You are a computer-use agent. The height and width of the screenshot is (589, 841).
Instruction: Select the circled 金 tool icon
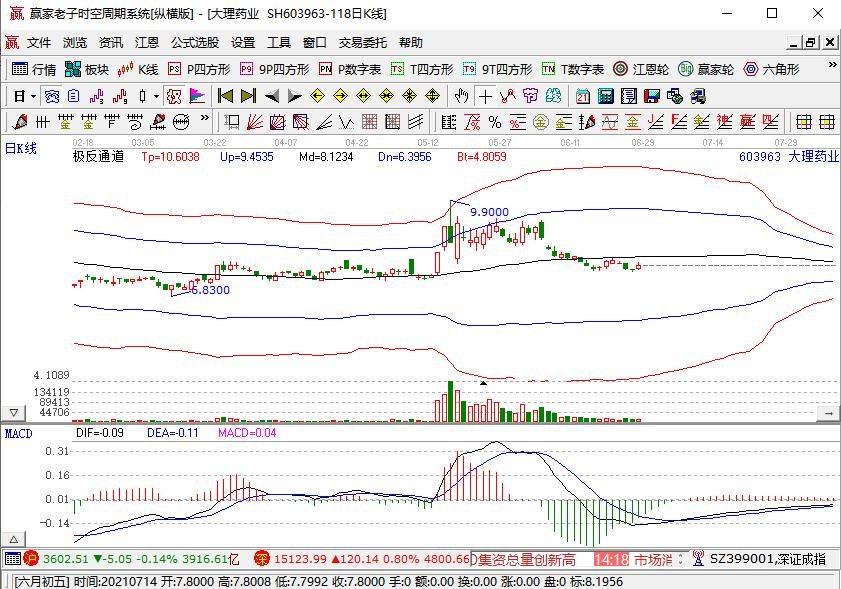click(541, 122)
